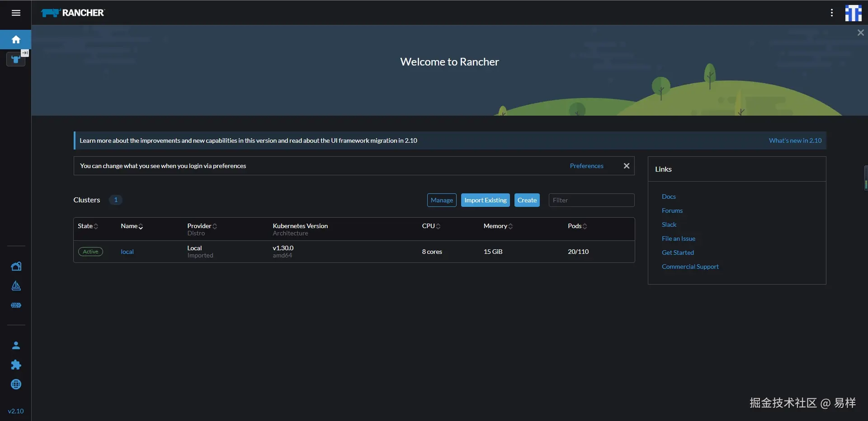The height and width of the screenshot is (421, 868).
Task: Open the File an Issue link
Action: (x=679, y=239)
